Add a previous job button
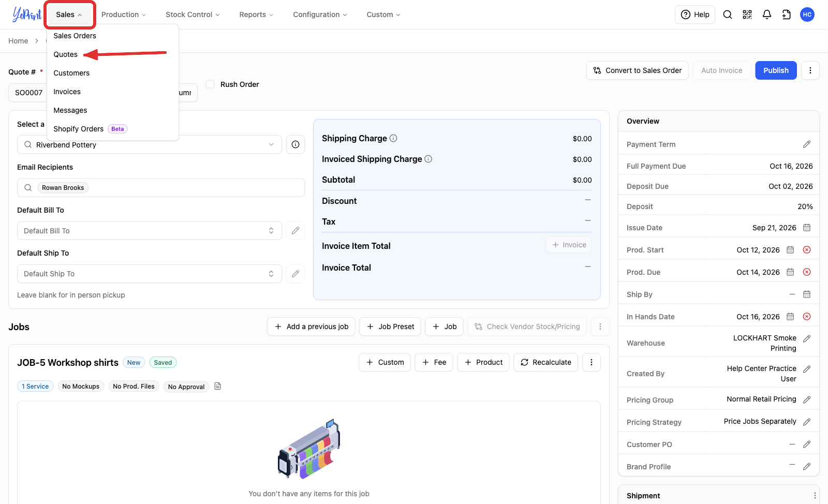The image size is (828, 504). click(311, 327)
